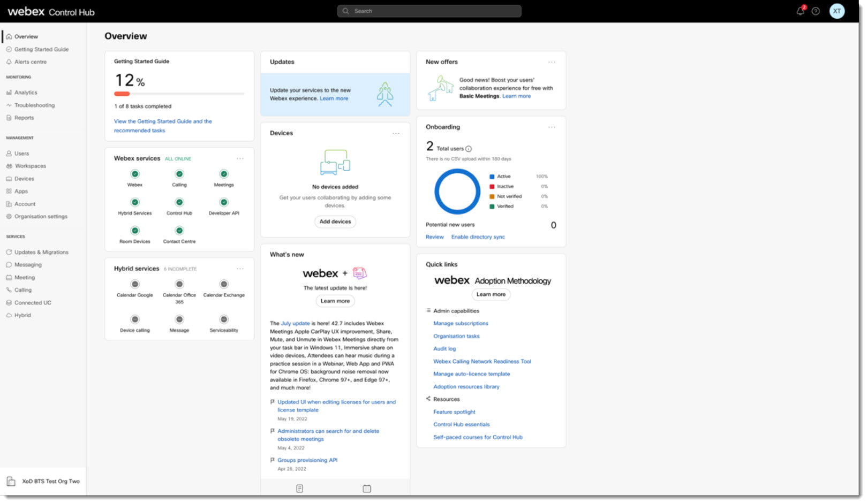The width and height of the screenshot is (867, 504).
Task: Collapse the Admin capabilities section
Action: pos(428,310)
